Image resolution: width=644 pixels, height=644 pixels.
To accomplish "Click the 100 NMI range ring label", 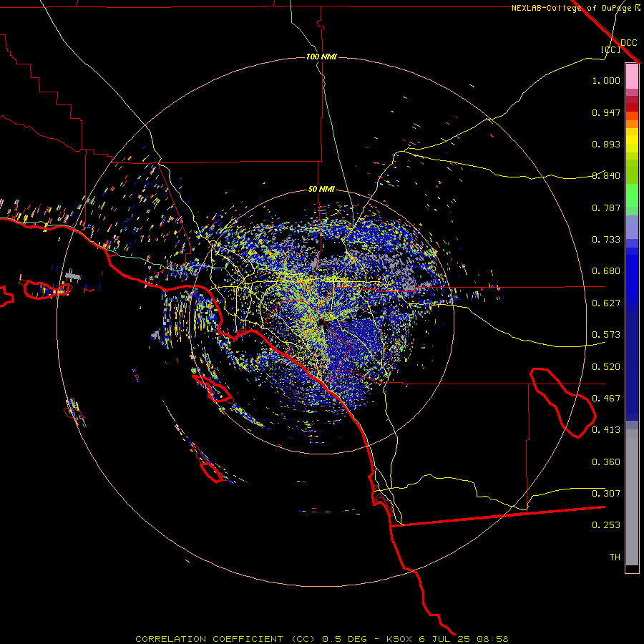I will click(x=321, y=57).
